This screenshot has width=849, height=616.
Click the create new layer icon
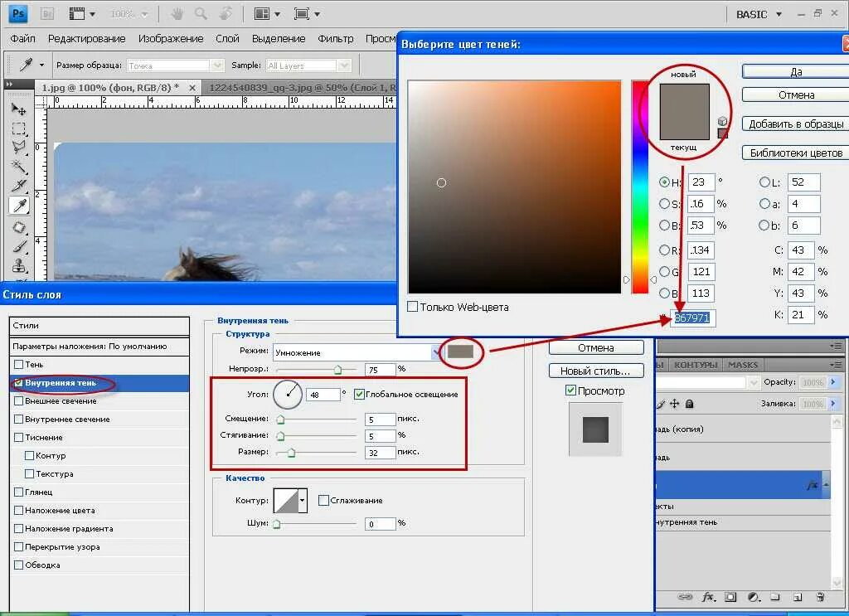pyautogui.click(x=798, y=597)
